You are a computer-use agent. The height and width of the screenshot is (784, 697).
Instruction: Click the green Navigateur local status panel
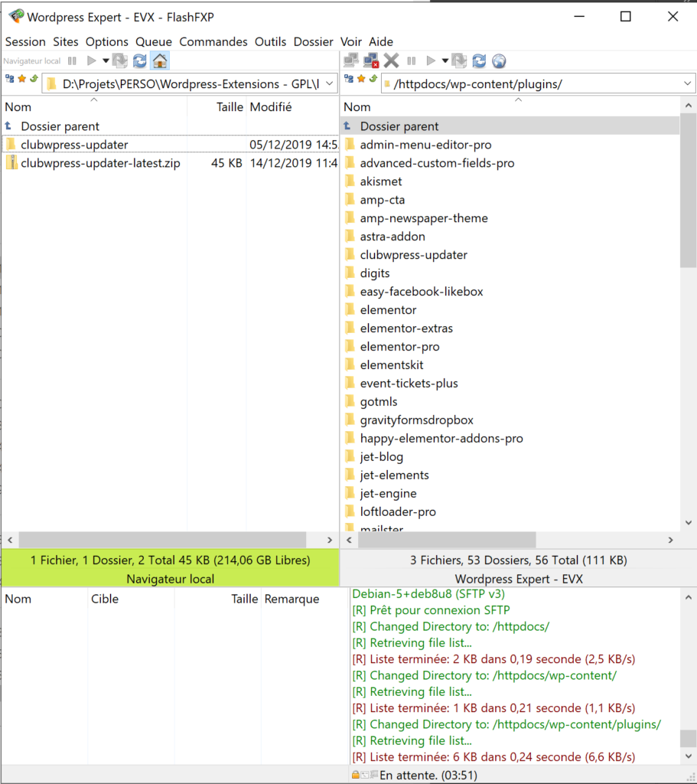(x=170, y=569)
